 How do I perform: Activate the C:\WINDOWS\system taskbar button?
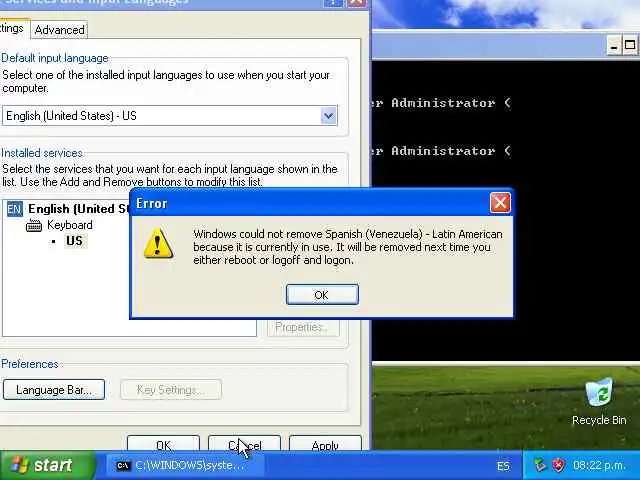[184, 465]
